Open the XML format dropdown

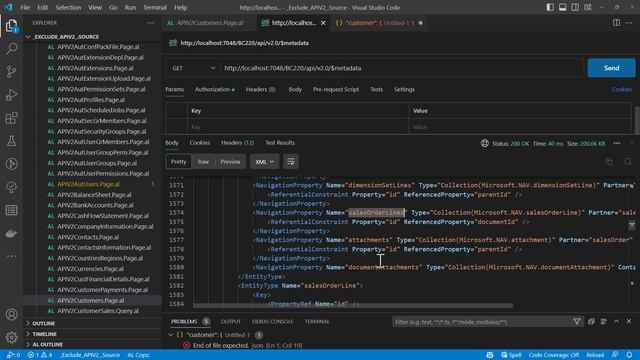pyautogui.click(x=264, y=162)
